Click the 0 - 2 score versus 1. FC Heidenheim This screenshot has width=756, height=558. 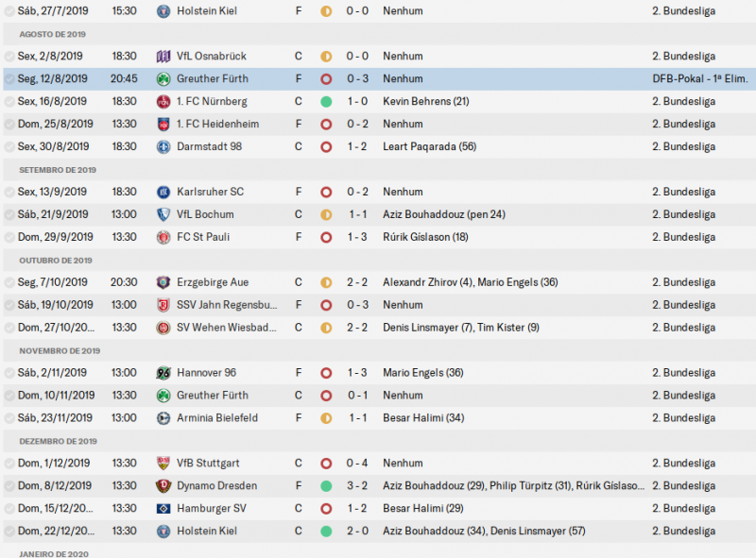359,124
